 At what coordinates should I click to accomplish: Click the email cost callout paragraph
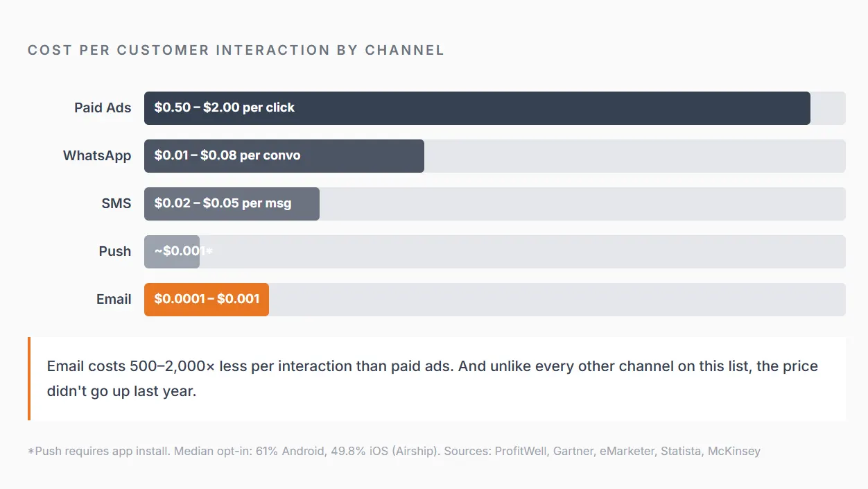pos(433,379)
